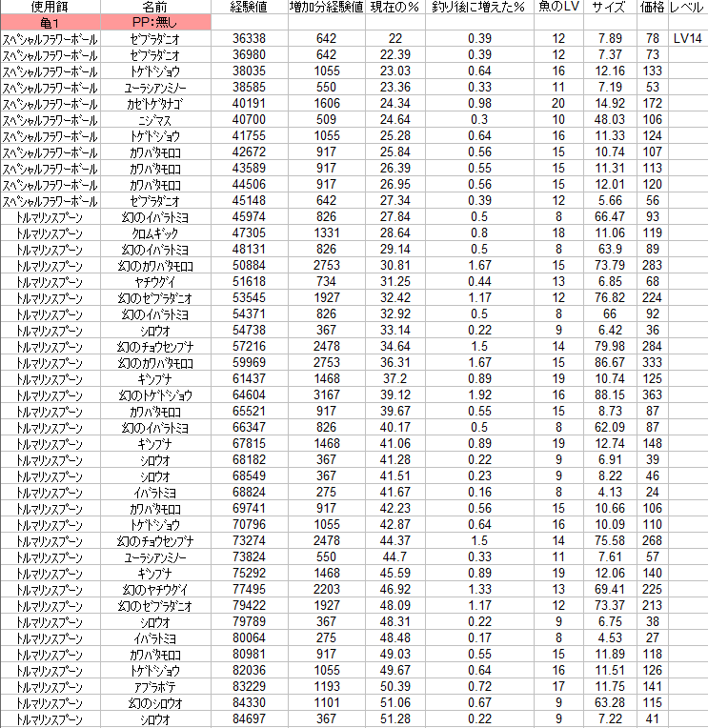Select experience value 79422
The width and height of the screenshot is (708, 728).
pos(249,606)
